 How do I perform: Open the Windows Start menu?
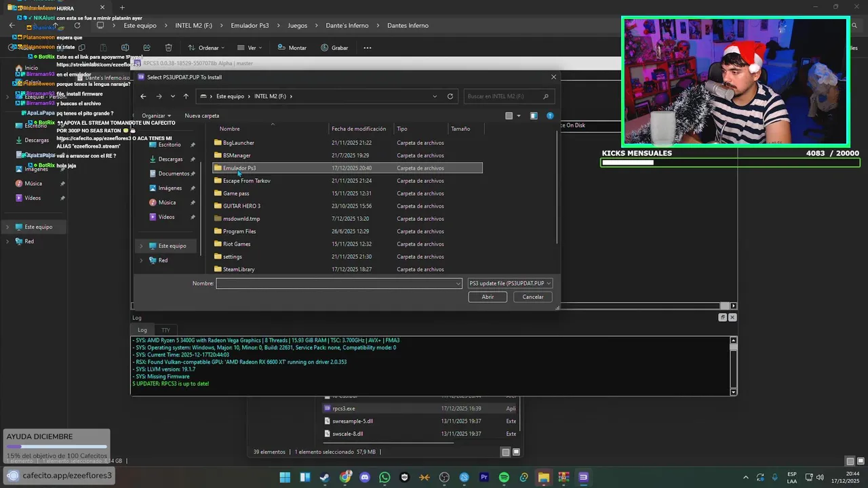[x=285, y=477]
